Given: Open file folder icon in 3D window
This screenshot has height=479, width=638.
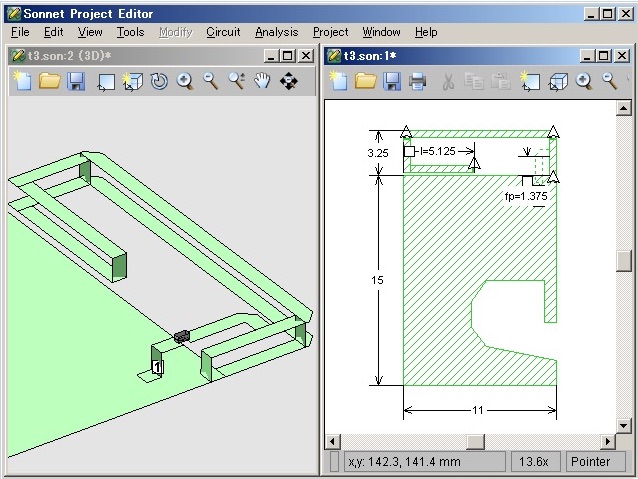Looking at the screenshot, I should 49,81.
